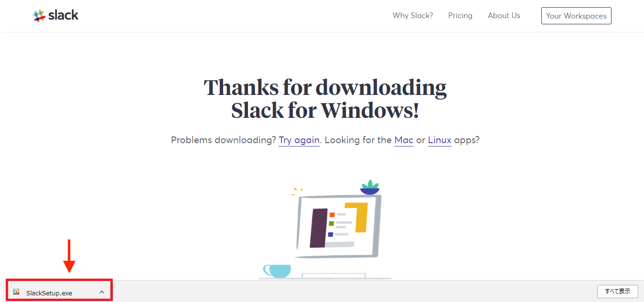This screenshot has width=644, height=302.
Task: Click Try again to restart download
Action: [x=299, y=140]
